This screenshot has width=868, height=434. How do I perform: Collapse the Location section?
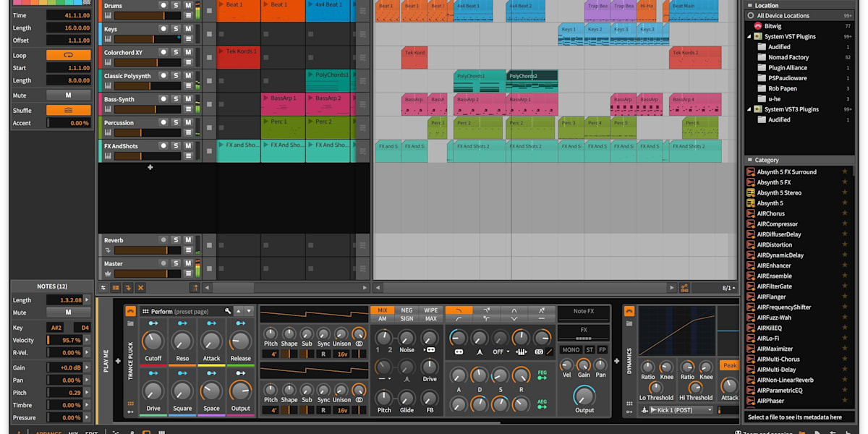pos(750,5)
